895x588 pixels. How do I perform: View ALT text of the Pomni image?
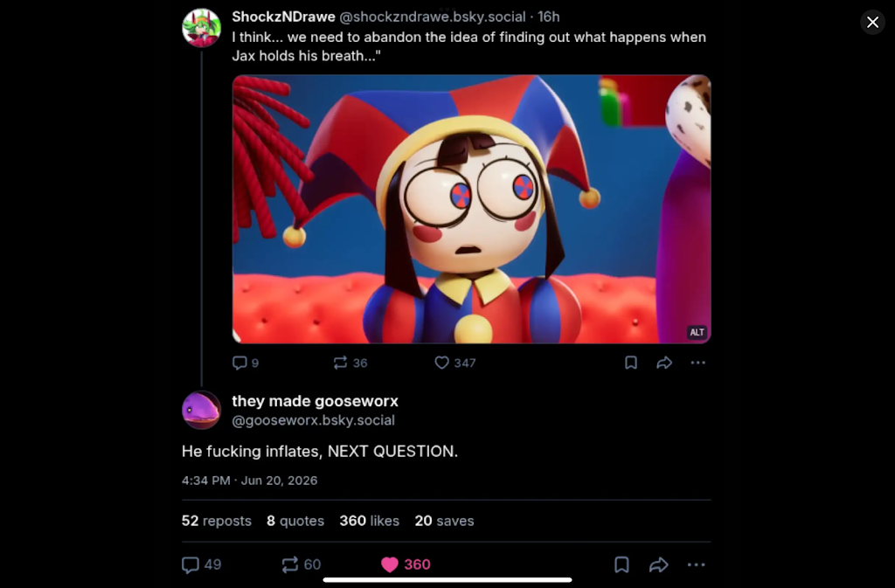tap(697, 333)
